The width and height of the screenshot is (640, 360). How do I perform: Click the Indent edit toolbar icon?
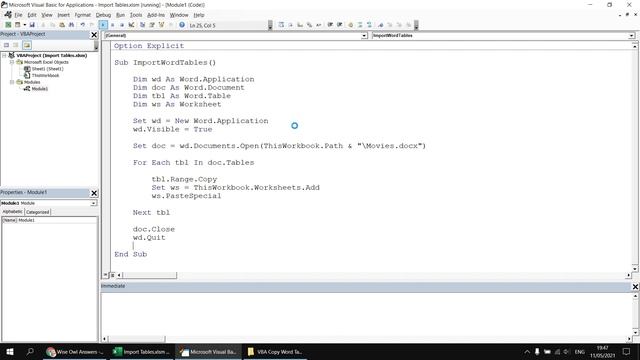[330, 25]
